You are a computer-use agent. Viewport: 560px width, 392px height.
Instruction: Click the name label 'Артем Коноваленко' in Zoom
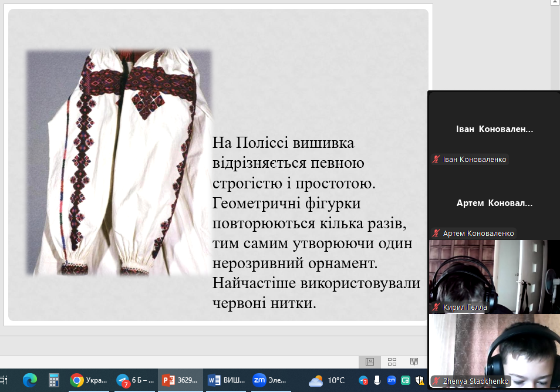coord(478,234)
